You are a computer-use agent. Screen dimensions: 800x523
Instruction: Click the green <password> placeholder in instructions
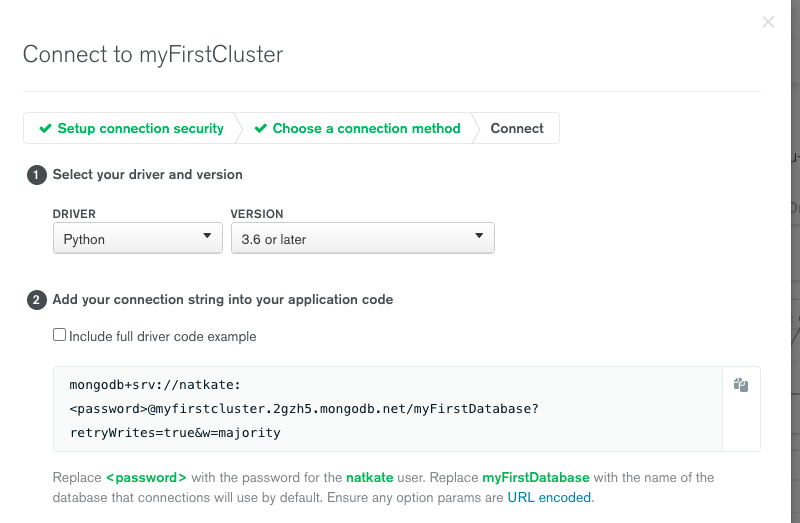(146, 478)
